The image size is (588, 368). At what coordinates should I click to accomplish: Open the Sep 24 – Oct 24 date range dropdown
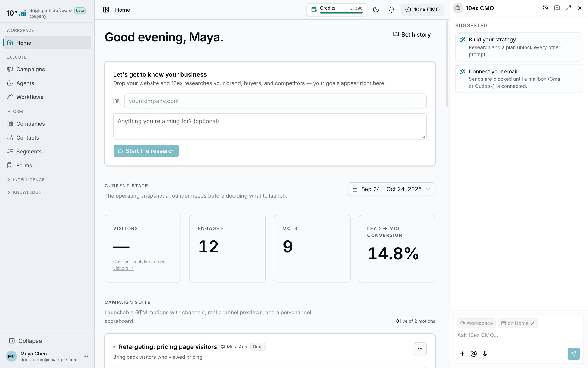tap(391, 189)
